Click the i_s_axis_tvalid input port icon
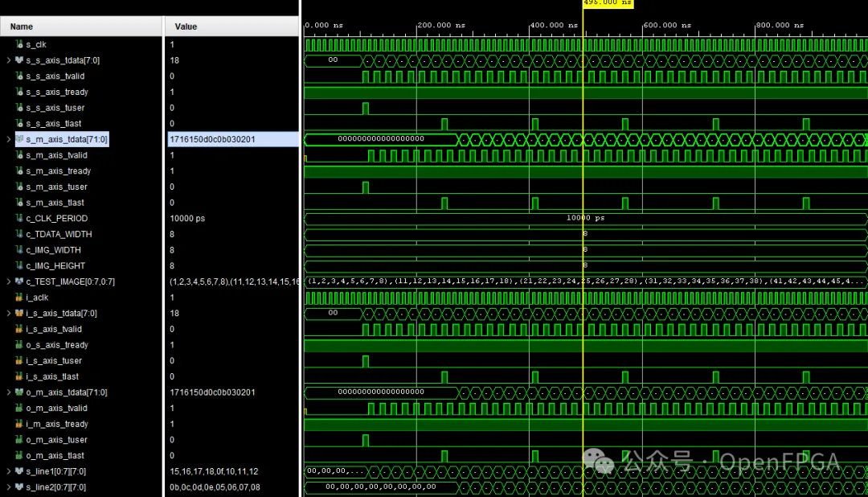Image resolution: width=868 pixels, height=497 pixels. click(19, 329)
